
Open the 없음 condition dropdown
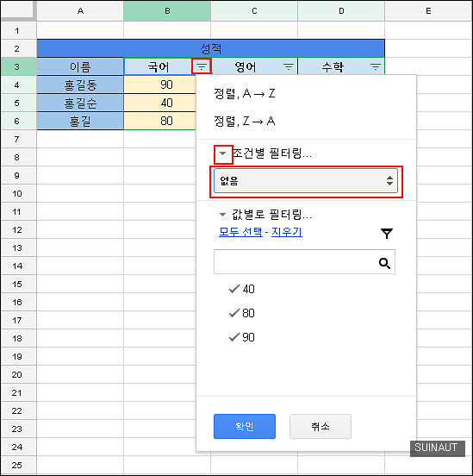click(306, 181)
